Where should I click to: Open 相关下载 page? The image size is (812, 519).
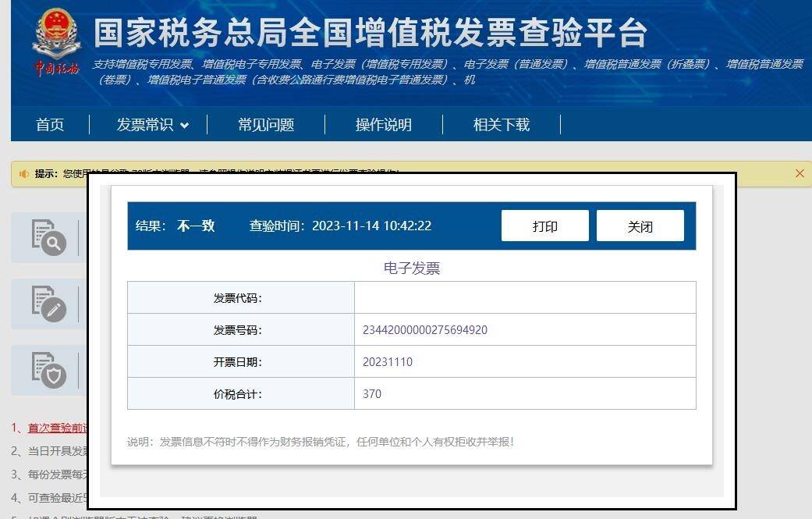pos(502,125)
